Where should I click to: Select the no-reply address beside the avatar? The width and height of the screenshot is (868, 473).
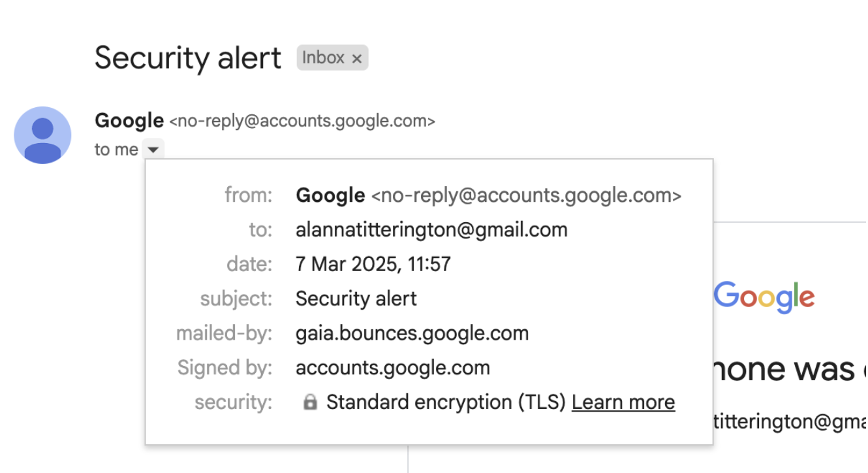pyautogui.click(x=302, y=122)
